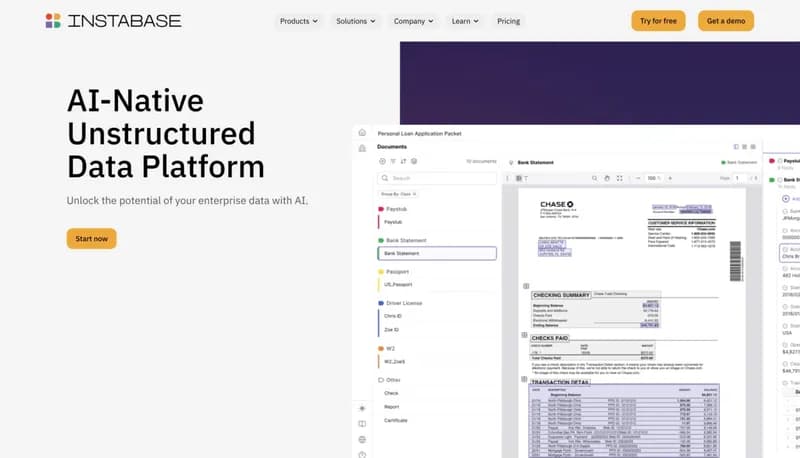Click the building icon below home icon
This screenshot has height=458, width=800.
[362, 148]
